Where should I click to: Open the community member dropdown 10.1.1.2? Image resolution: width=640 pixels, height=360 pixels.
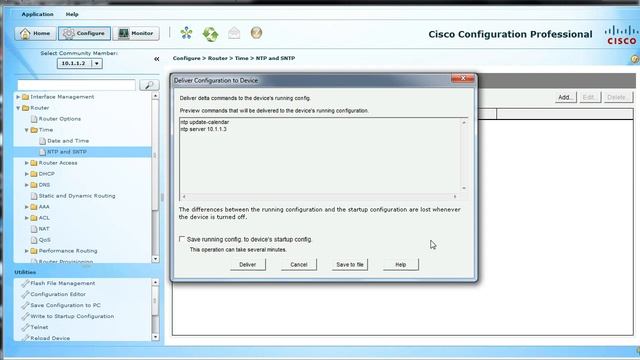click(80, 63)
